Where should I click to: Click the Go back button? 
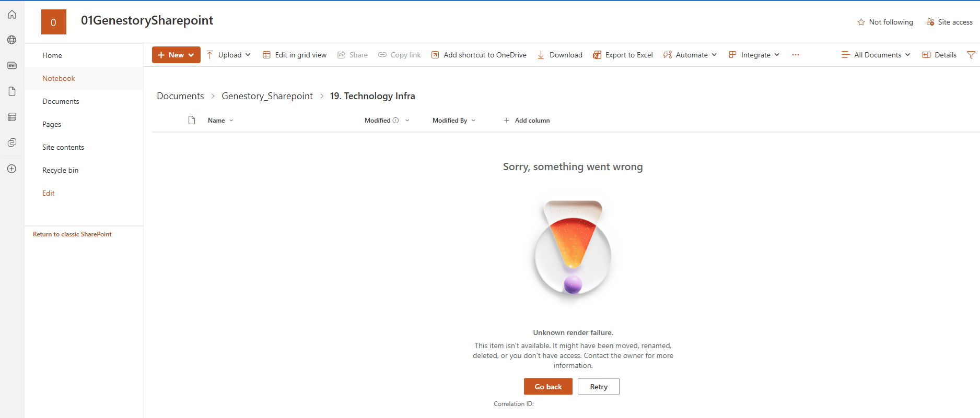tap(548, 387)
